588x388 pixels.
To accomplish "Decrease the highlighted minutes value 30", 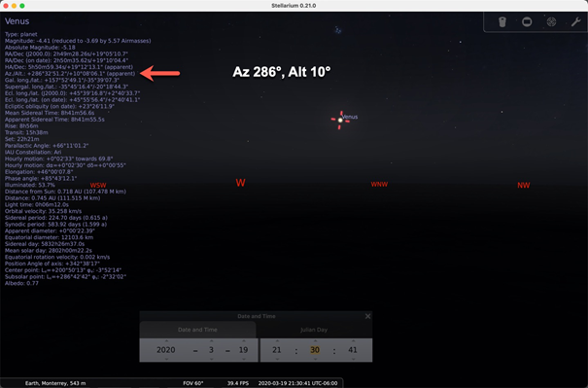I will coord(315,359).
